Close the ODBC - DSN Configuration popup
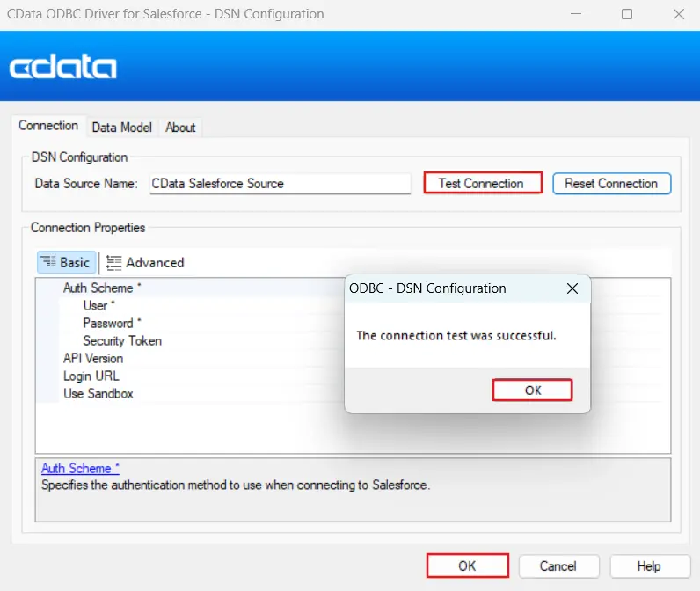 pos(572,288)
